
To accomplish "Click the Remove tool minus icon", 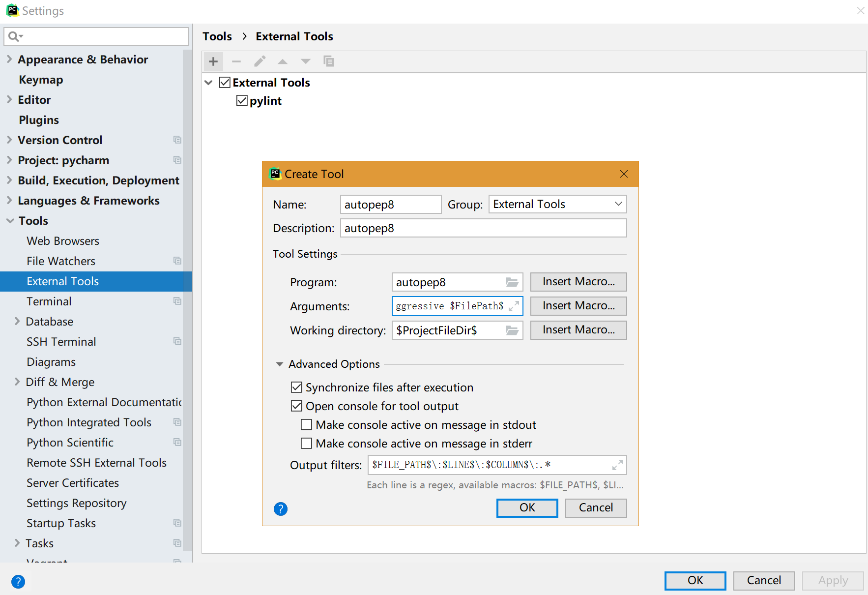I will [x=236, y=61].
